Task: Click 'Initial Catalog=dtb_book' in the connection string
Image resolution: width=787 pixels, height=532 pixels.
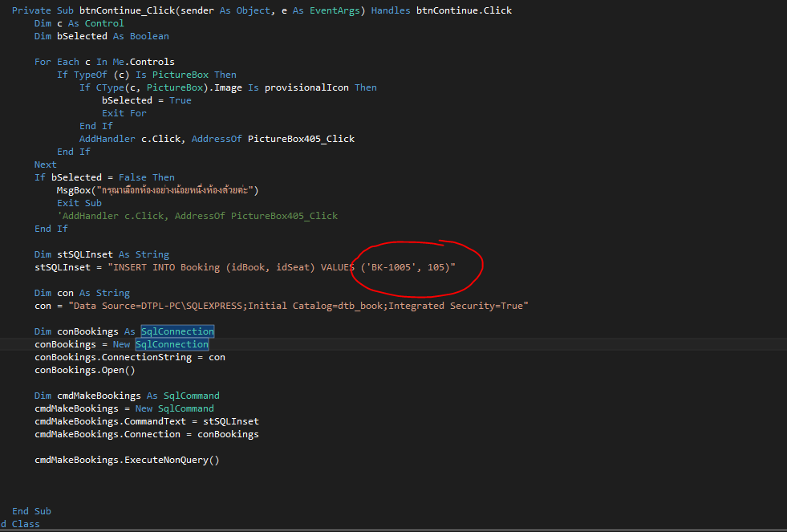Action: pyautogui.click(x=315, y=306)
